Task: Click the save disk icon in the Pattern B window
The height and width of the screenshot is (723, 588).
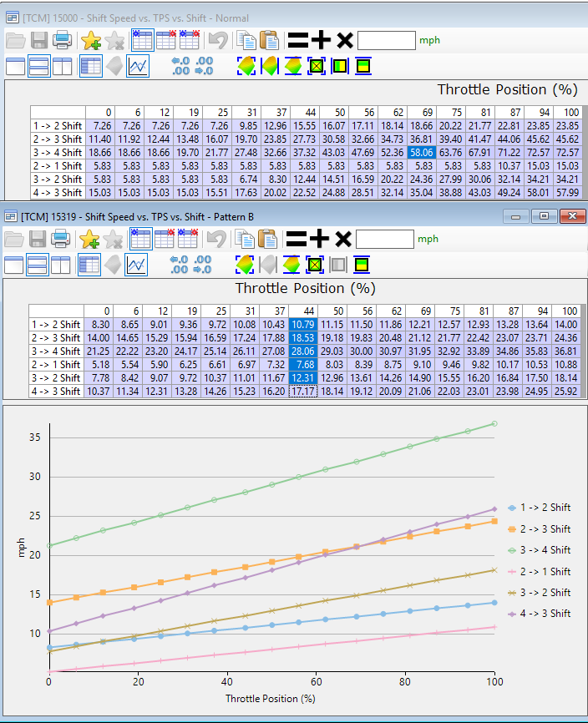Action: pos(38,240)
